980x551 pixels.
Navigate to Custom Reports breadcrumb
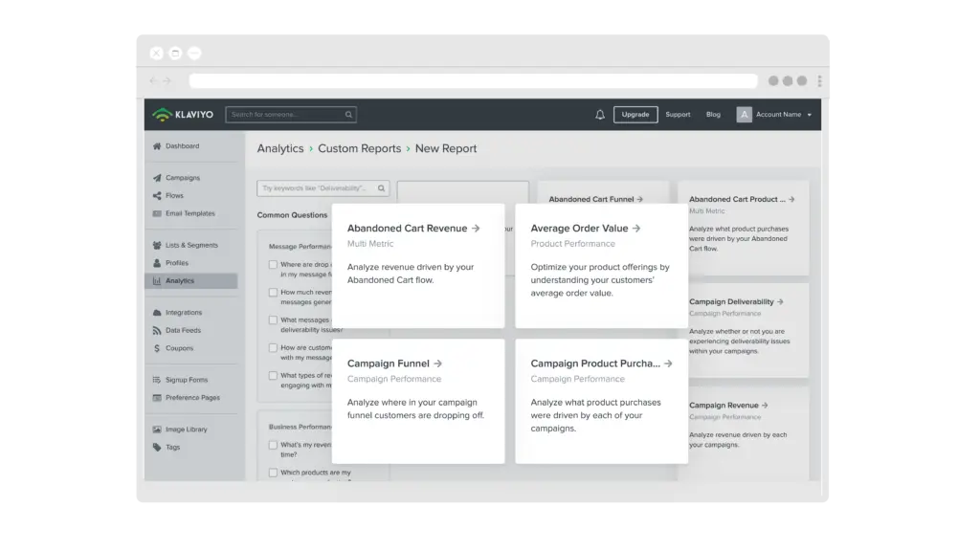point(361,148)
